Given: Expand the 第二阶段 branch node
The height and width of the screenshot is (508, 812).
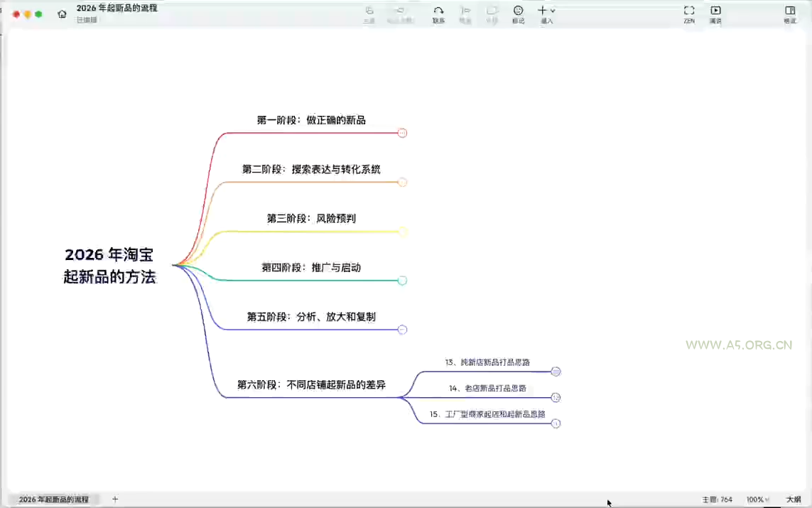Looking at the screenshot, I should (402, 183).
